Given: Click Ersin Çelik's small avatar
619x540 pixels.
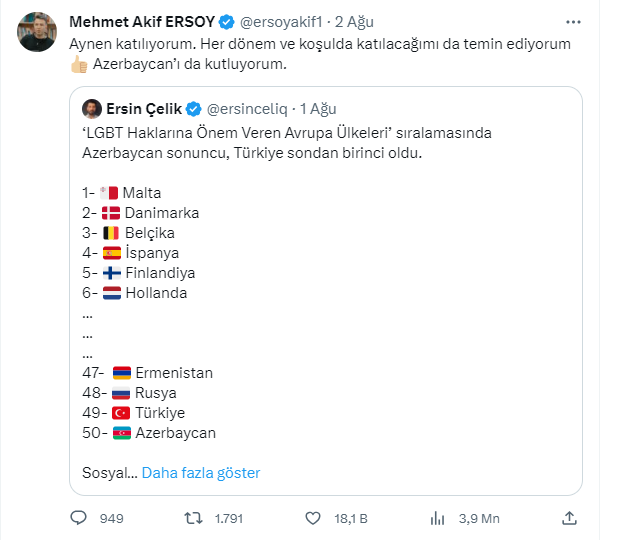Looking at the screenshot, I should coord(90,109).
